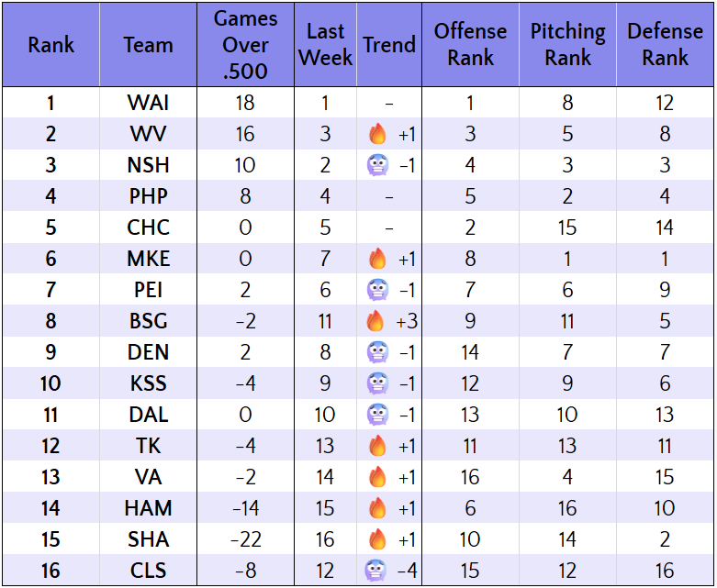
Task: Select the DAL team name cell
Action: click(148, 416)
